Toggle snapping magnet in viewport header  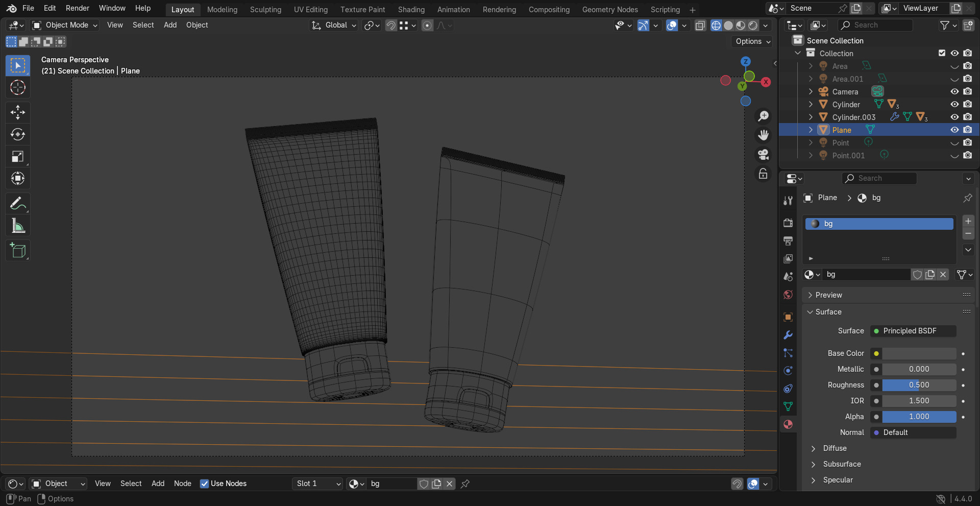391,25
